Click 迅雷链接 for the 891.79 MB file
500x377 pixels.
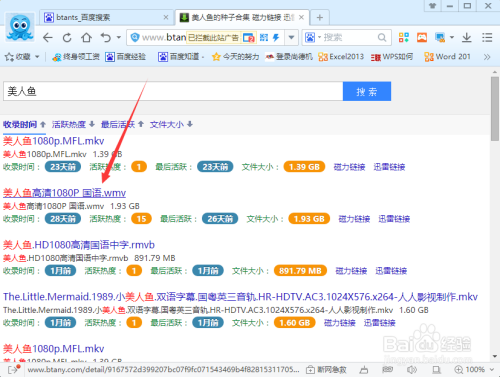(x=391, y=271)
